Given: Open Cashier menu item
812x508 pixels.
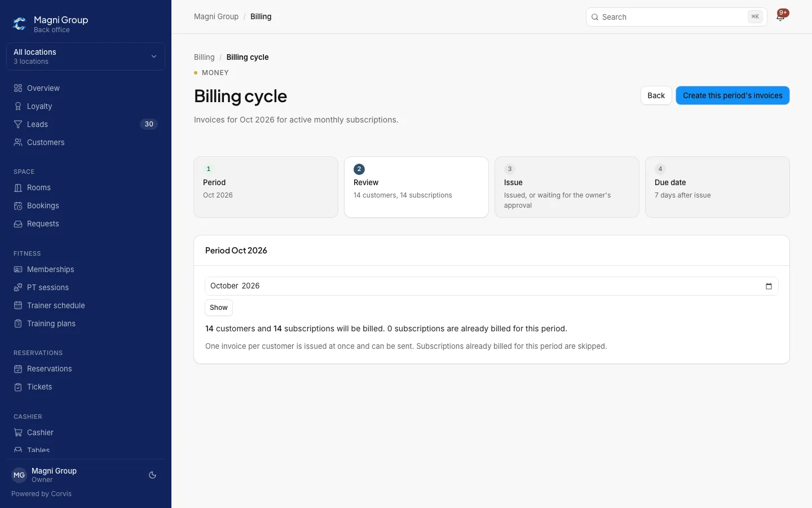Looking at the screenshot, I should [x=86, y=432].
